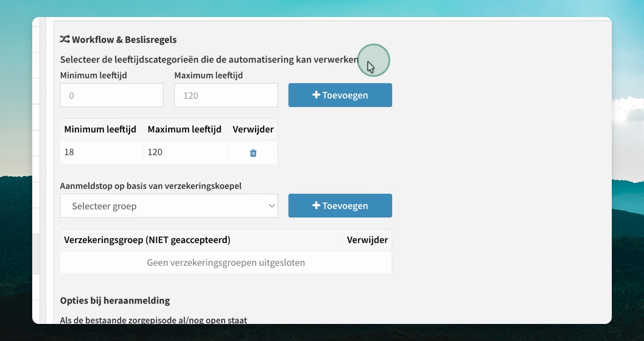Viewport: 644px width, 341px height.
Task: Click 'Verzekeringsgroep (NIET geaccepteerd)' column header
Action: [x=147, y=240]
